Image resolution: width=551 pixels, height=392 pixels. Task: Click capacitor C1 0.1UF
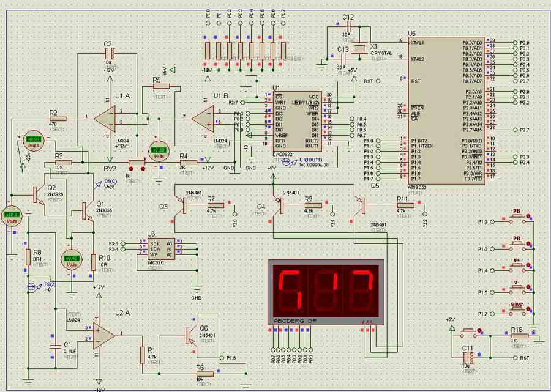[x=56, y=346]
